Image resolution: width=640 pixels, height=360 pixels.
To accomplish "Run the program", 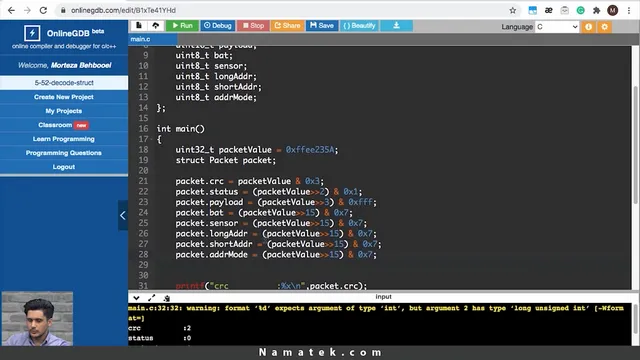I will click(182, 26).
